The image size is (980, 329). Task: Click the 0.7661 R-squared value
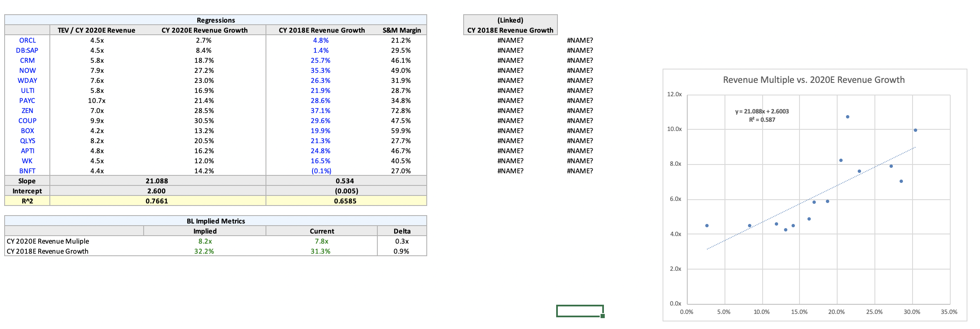pyautogui.click(x=157, y=201)
